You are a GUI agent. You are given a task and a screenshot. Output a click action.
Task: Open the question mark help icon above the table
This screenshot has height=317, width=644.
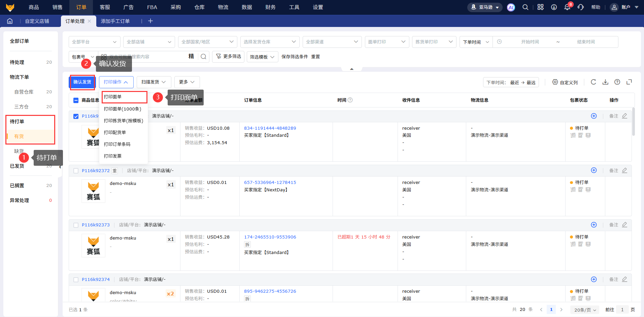click(617, 82)
